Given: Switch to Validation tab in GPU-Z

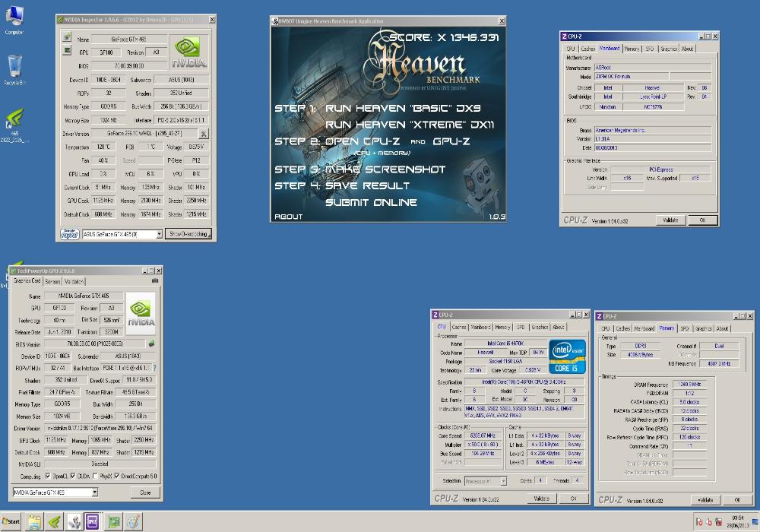Looking at the screenshot, I should click(74, 281).
